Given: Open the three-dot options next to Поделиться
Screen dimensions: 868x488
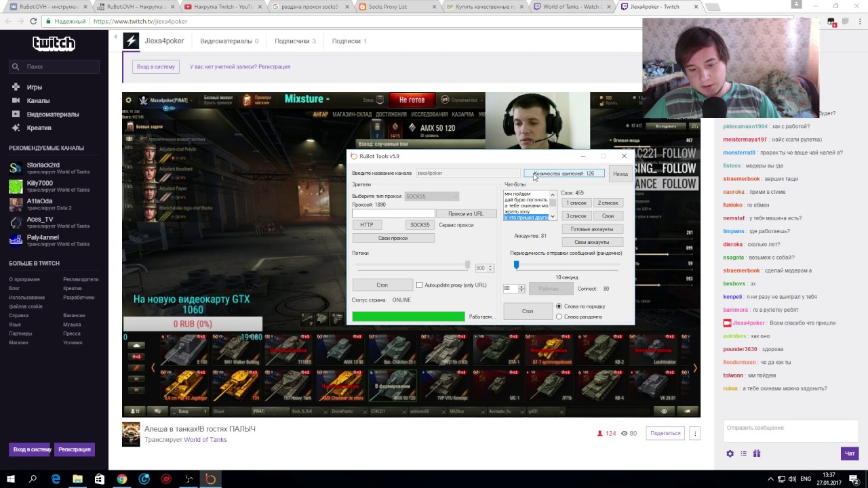Looking at the screenshot, I should click(x=694, y=433).
